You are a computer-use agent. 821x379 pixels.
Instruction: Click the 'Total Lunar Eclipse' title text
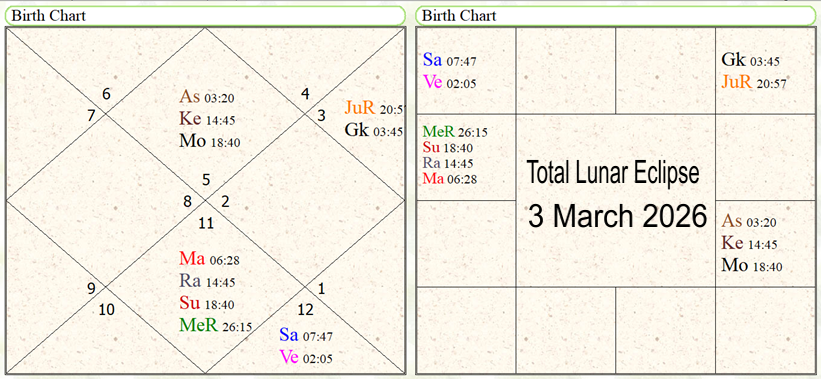point(613,173)
